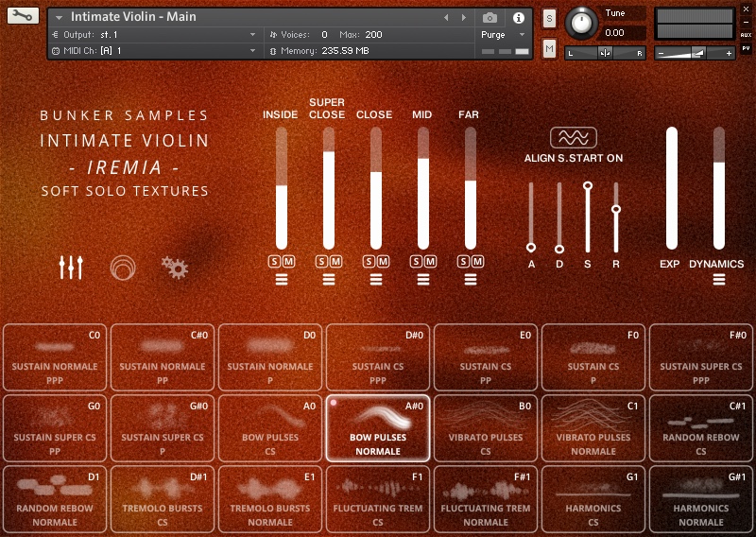Toggle instrument Solo S button in header
The height and width of the screenshot is (537, 756).
(549, 19)
